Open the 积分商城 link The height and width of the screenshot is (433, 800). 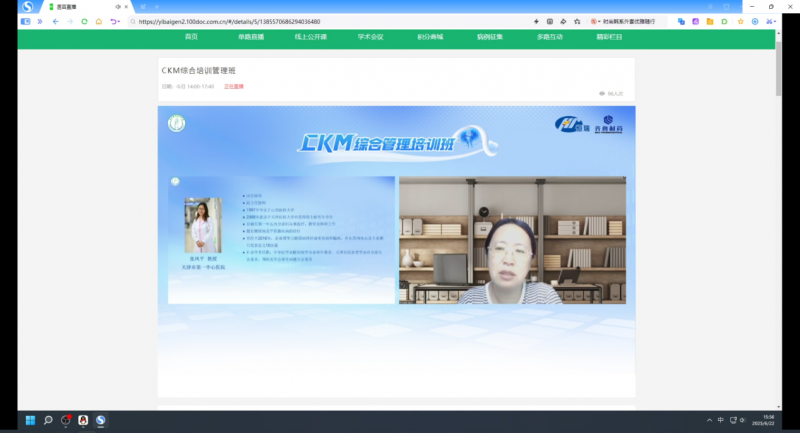coord(430,37)
